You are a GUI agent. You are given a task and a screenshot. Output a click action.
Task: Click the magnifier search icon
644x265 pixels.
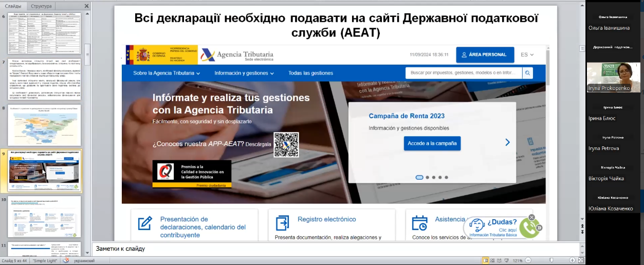[x=527, y=73]
